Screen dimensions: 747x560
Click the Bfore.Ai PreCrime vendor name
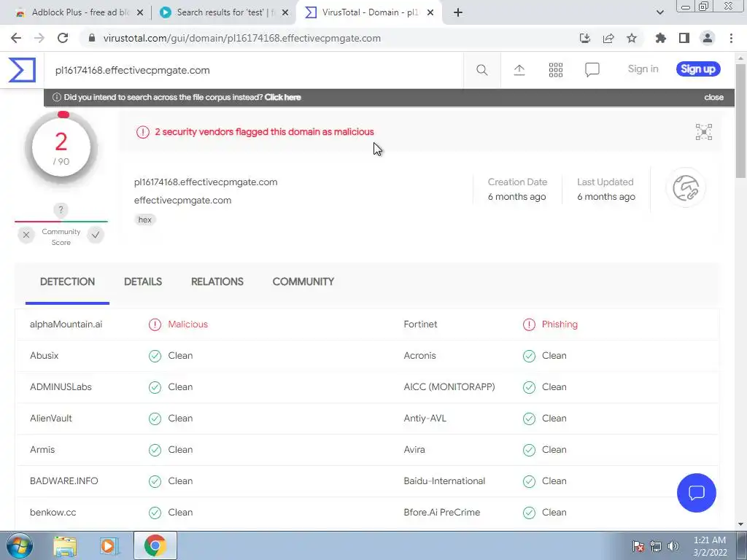coord(441,513)
